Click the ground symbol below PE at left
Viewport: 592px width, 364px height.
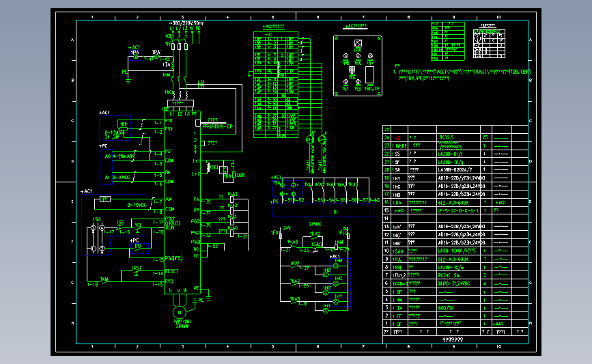[128, 81]
